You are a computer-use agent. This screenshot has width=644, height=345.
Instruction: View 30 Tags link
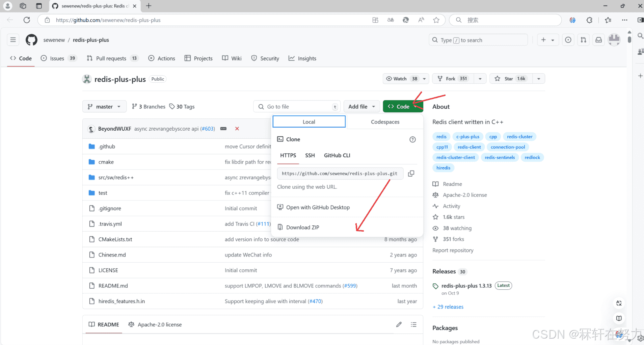point(182,106)
